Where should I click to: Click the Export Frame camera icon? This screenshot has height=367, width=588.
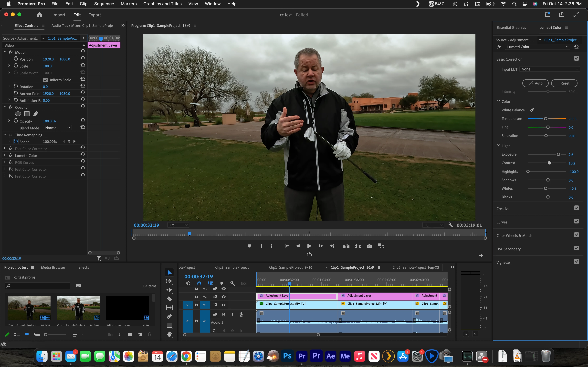point(369,246)
